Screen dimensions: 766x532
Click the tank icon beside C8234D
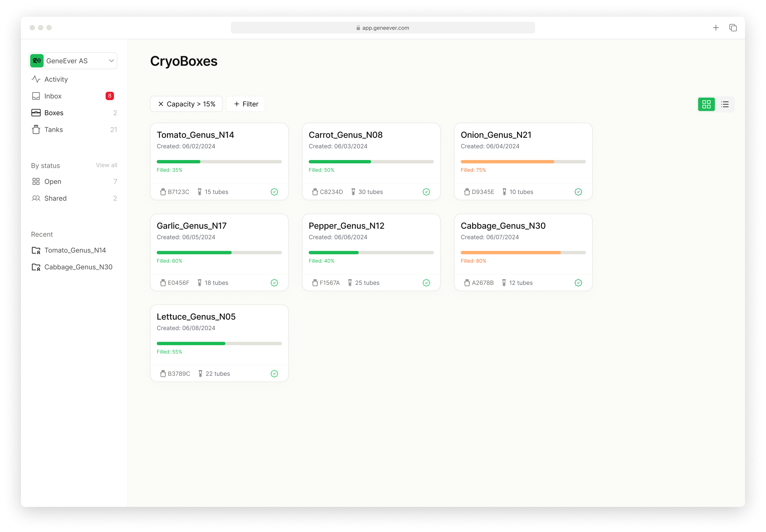[315, 192]
